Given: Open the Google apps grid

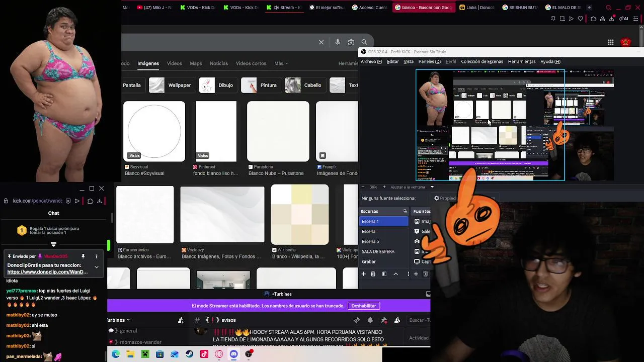Looking at the screenshot, I should (x=611, y=42).
